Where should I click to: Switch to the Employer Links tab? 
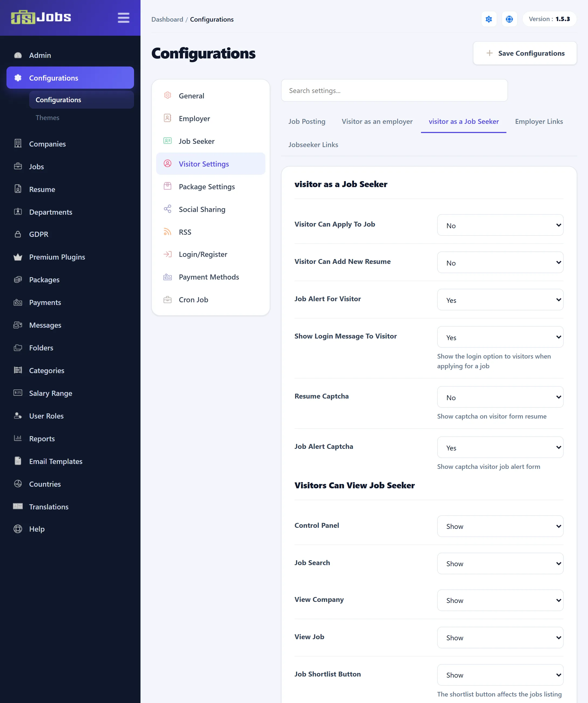539,121
